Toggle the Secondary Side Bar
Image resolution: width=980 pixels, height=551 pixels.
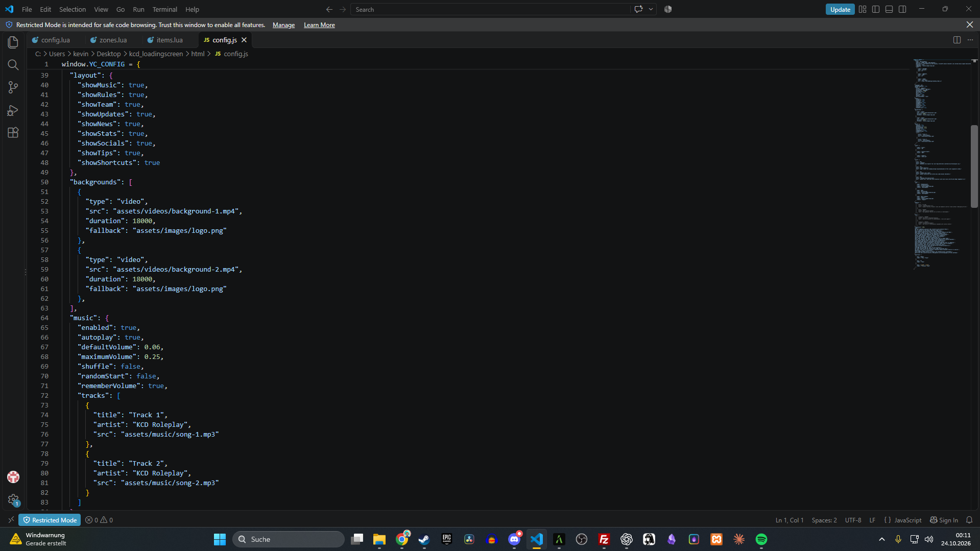pyautogui.click(x=902, y=9)
